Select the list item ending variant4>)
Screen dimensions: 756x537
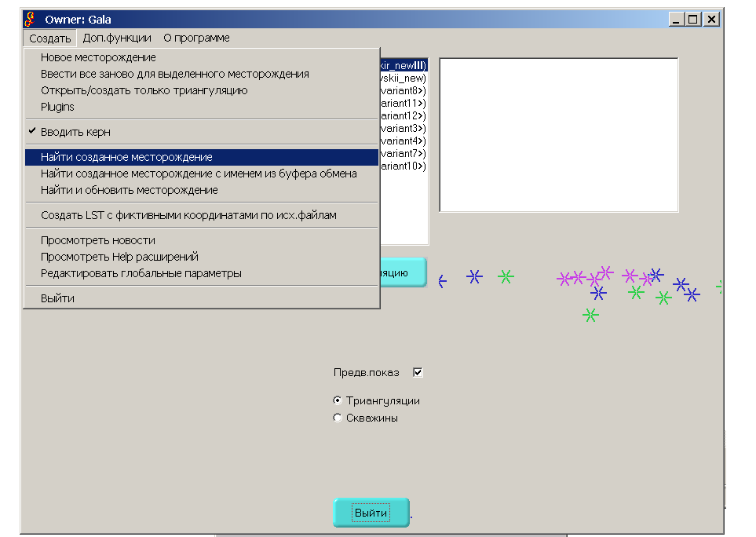click(x=404, y=141)
